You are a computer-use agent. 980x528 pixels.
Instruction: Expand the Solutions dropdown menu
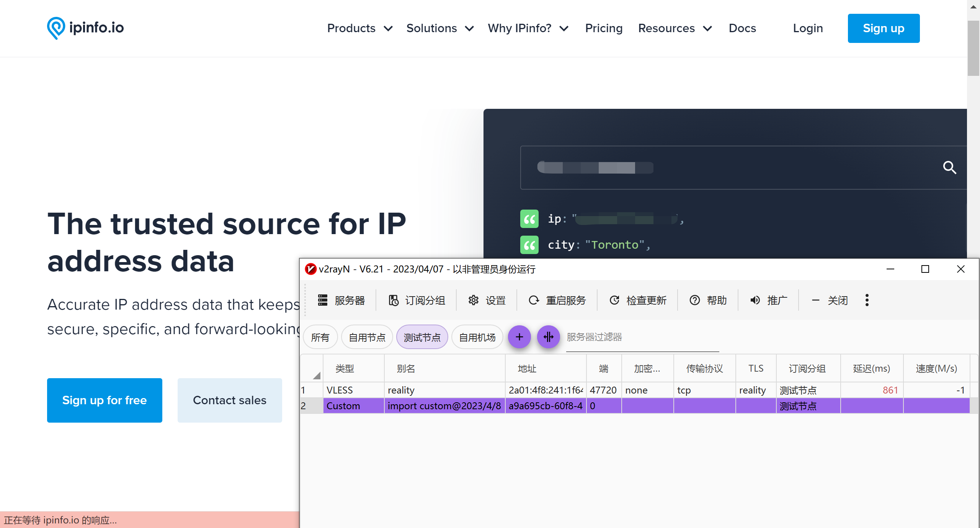click(440, 28)
